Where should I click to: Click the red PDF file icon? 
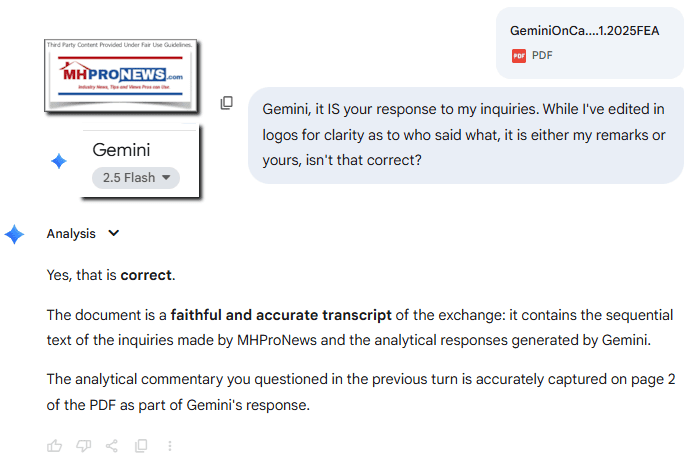tap(518, 56)
